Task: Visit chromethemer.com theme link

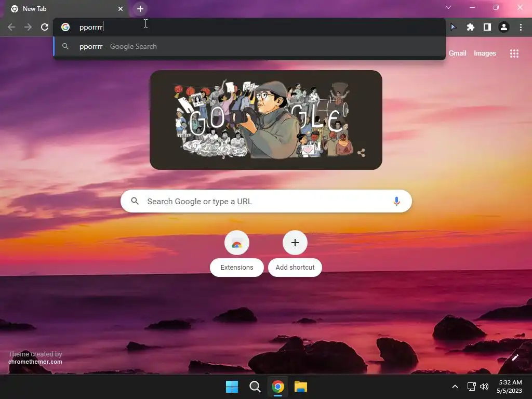Action: pyautogui.click(x=35, y=362)
